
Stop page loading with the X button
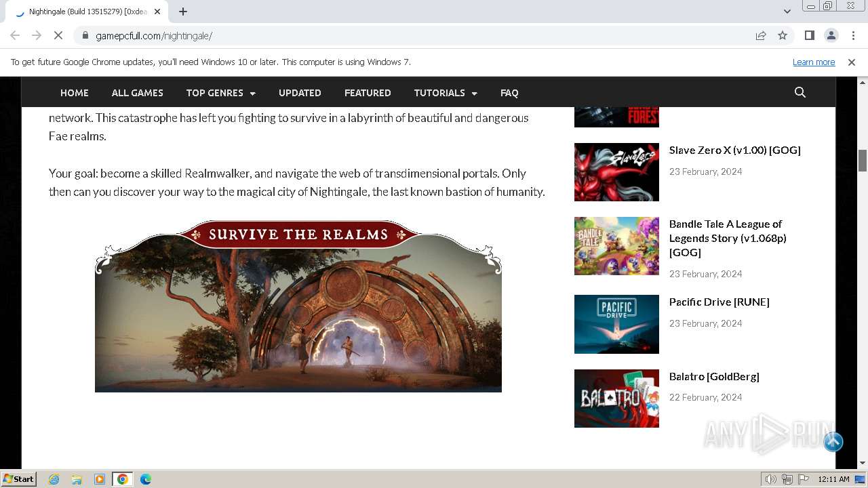pos(58,35)
